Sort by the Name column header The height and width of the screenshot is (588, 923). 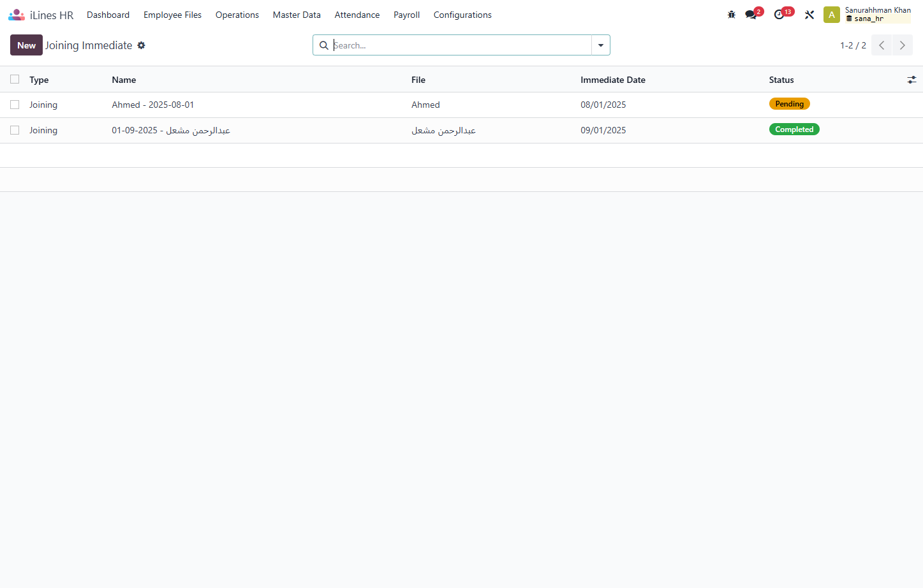(x=124, y=80)
